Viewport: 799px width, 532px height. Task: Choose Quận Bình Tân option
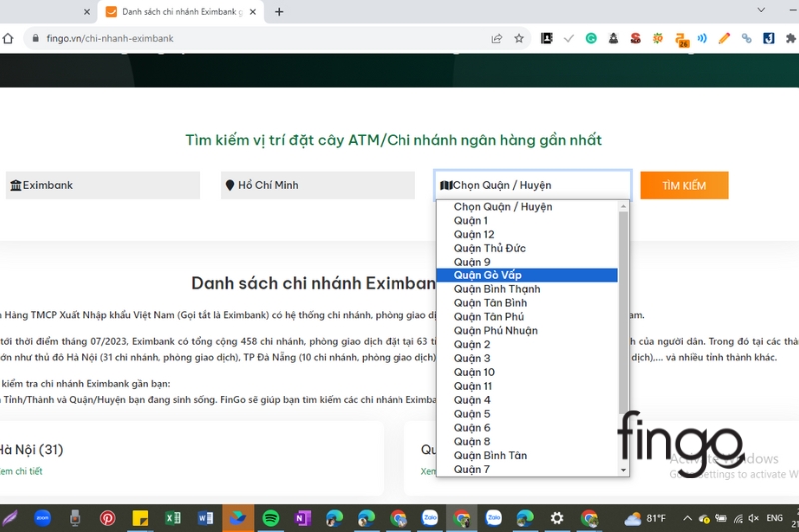point(527,455)
